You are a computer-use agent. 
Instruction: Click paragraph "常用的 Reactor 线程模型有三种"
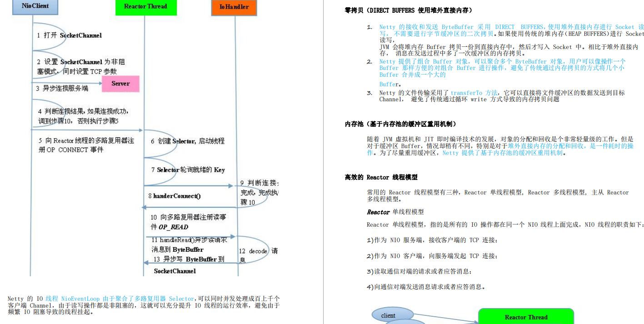498,196
